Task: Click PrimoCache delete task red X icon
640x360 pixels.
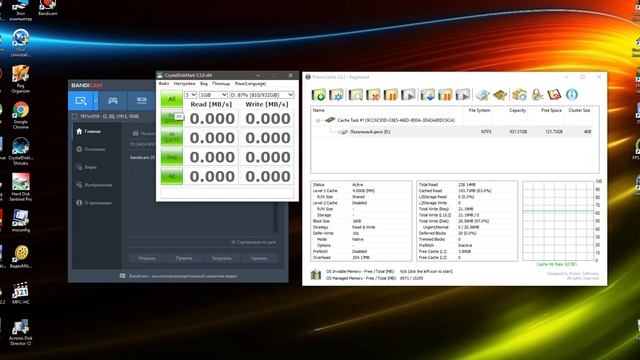Action: point(373,95)
